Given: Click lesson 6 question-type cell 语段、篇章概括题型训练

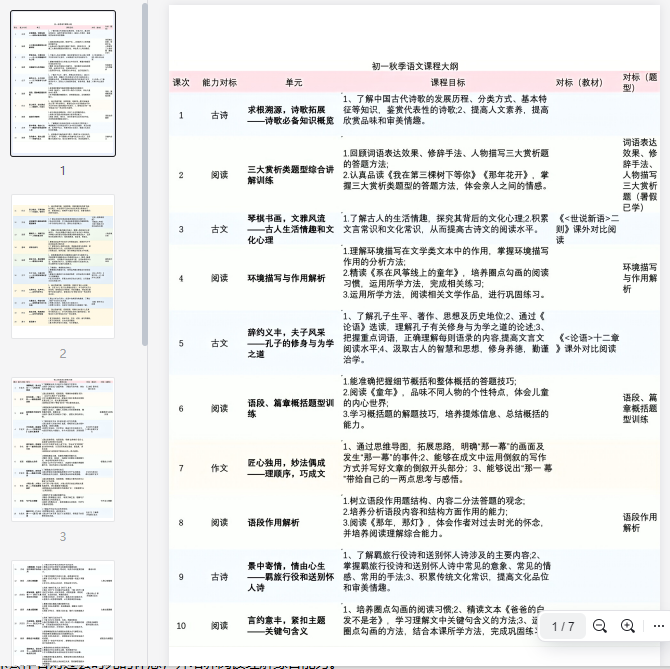Looking at the screenshot, I should point(640,408).
